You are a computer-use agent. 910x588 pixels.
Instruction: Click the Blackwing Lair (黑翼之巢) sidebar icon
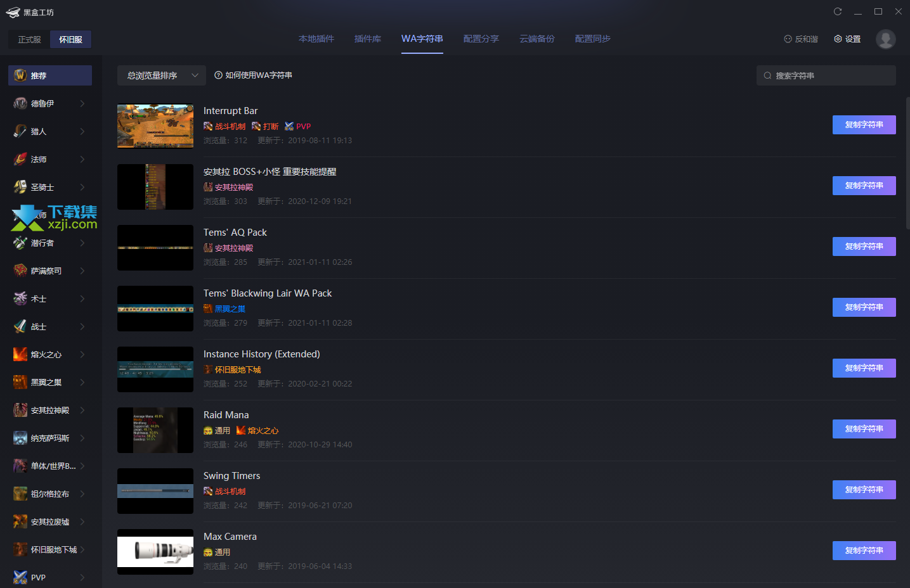(20, 382)
